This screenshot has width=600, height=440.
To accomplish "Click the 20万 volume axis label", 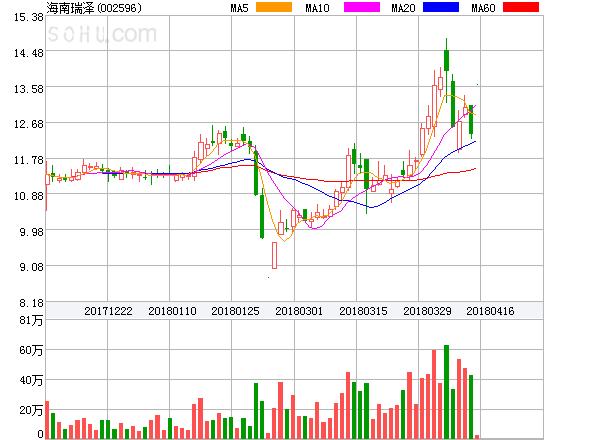I will click(31, 410).
